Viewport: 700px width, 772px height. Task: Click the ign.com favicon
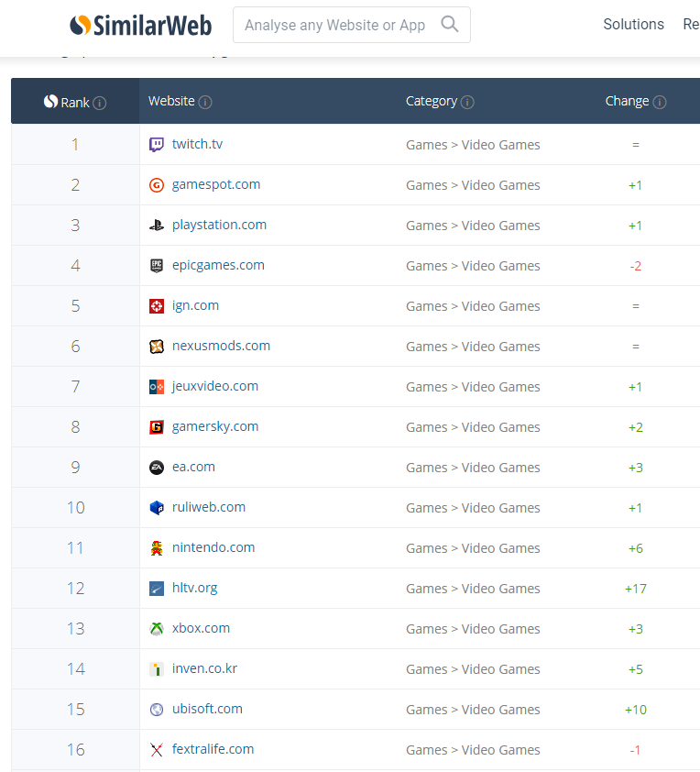(x=157, y=306)
